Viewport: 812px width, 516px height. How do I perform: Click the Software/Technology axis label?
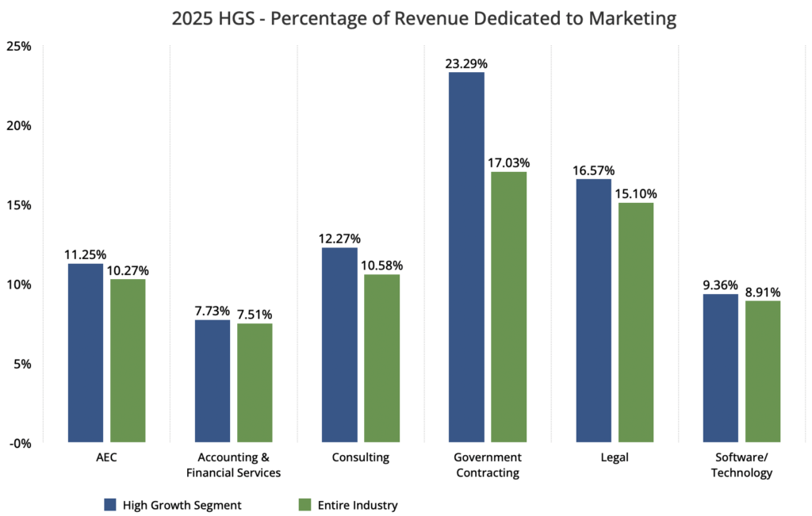741,465
